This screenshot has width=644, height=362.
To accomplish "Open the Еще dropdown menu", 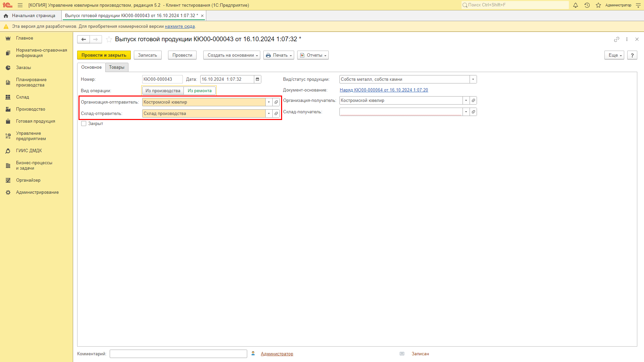I will [x=614, y=55].
